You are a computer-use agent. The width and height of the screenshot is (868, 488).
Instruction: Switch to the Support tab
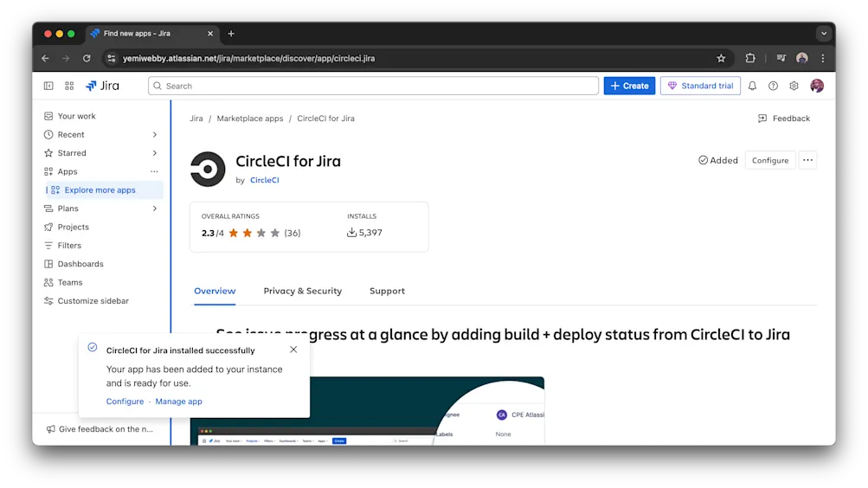(387, 291)
